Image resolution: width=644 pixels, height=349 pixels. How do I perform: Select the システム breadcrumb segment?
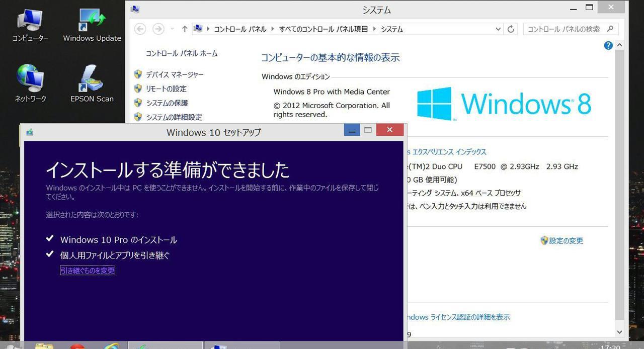[392, 29]
